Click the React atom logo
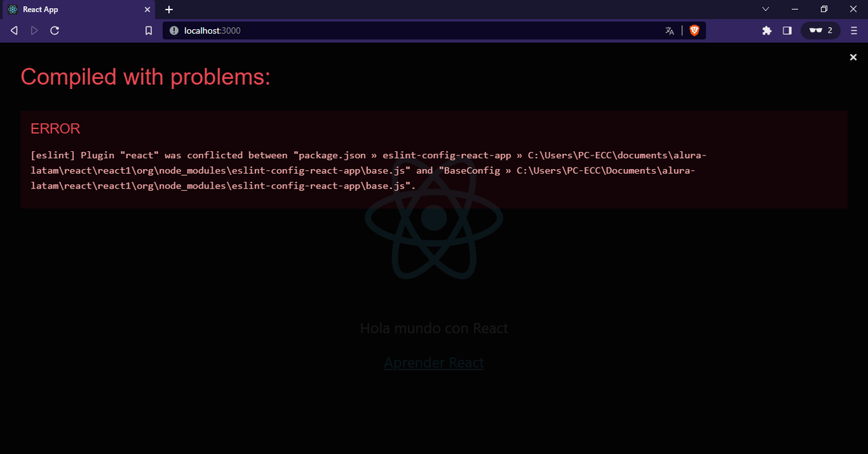868x454 pixels. pos(434,219)
